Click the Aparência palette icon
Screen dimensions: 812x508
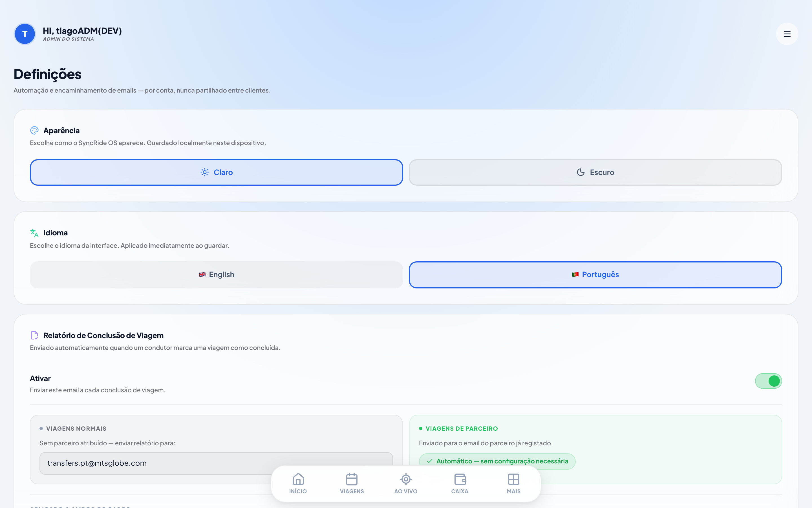[34, 130]
